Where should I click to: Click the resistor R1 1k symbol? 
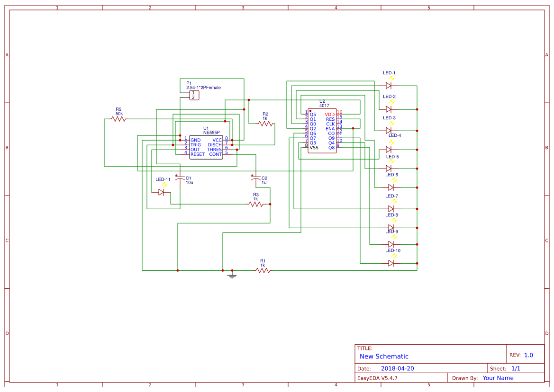coord(263,271)
